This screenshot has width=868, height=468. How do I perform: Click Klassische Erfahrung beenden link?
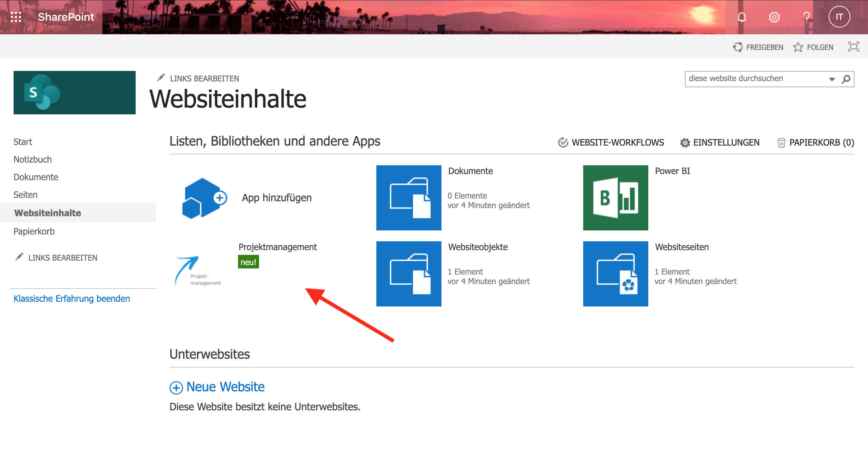[x=72, y=299]
